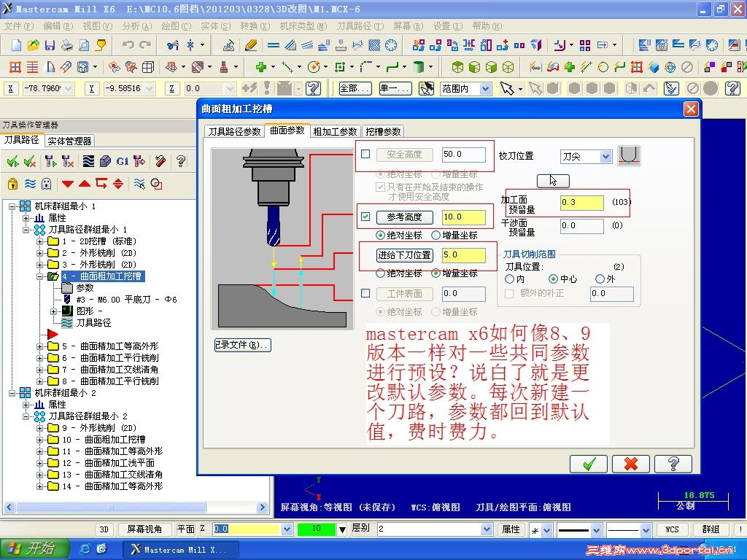Open the 层别 level dropdown
Screen dimensions: 747x560
pos(487,529)
